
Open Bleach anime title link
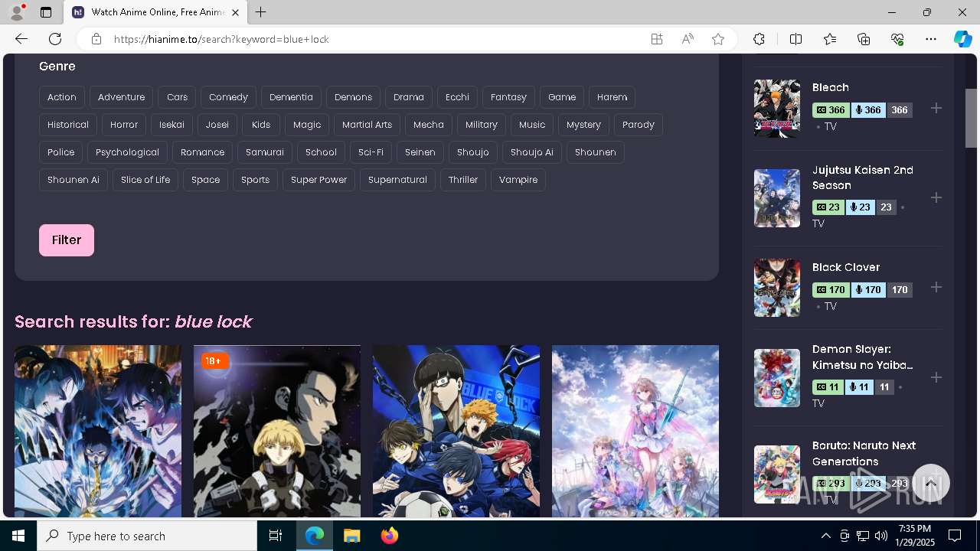pyautogui.click(x=831, y=87)
